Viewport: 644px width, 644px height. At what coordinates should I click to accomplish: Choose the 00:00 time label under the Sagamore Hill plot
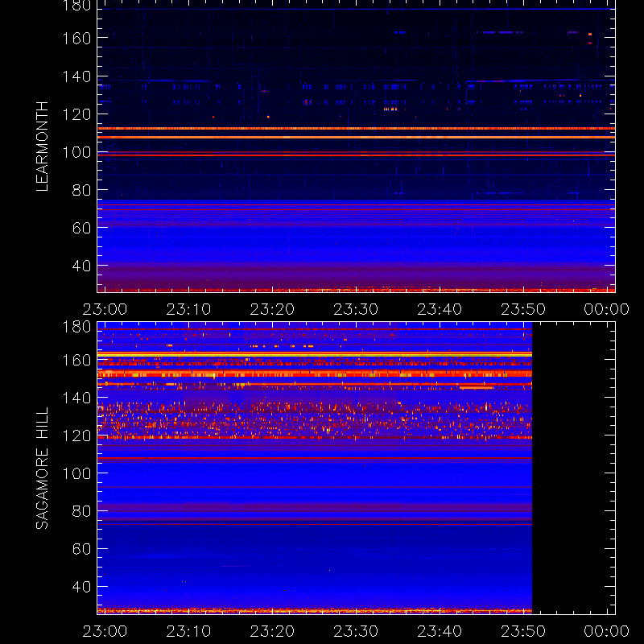click(x=607, y=631)
